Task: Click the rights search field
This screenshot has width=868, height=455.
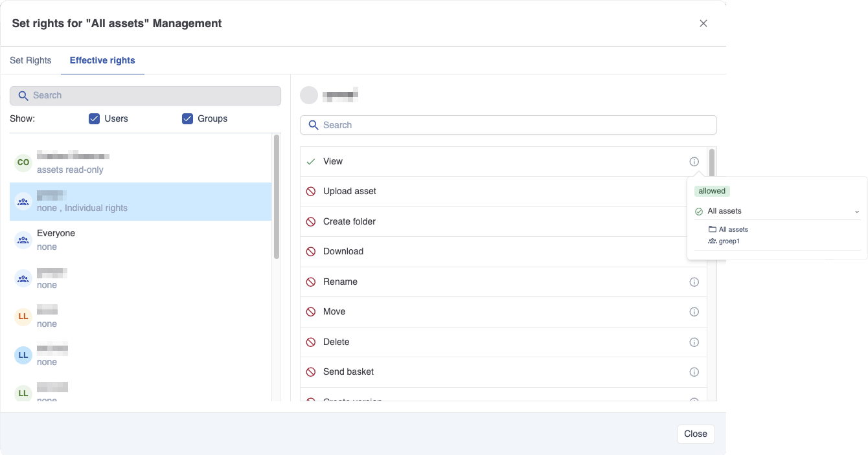Action: point(508,125)
